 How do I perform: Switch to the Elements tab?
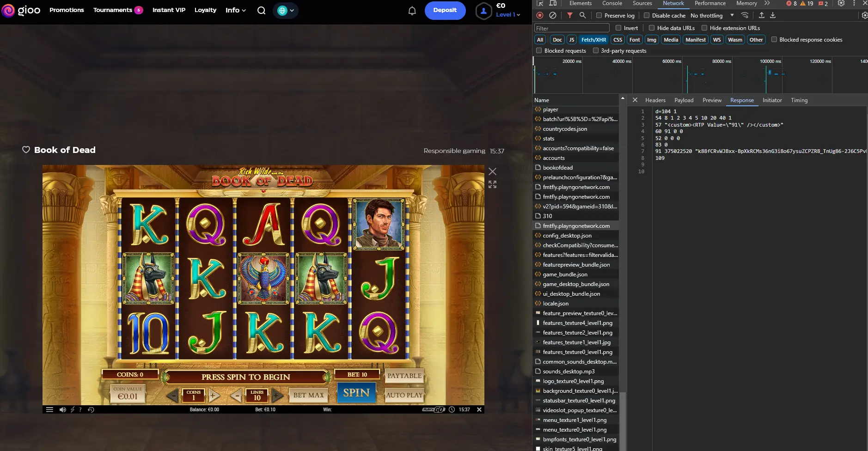[581, 3]
